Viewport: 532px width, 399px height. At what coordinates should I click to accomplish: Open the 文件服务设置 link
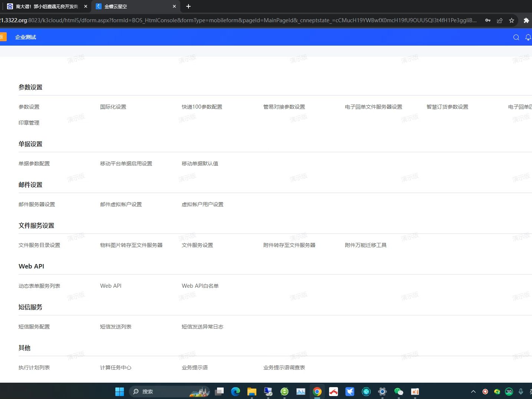point(197,245)
